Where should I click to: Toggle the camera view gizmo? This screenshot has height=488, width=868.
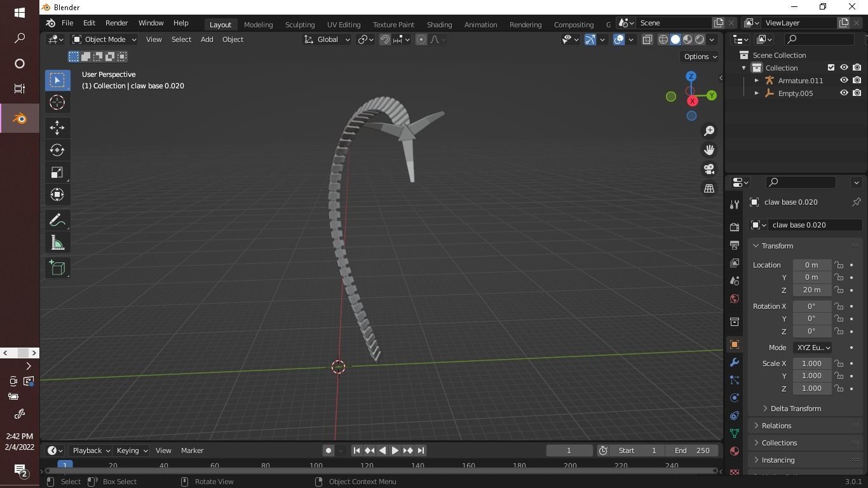point(709,169)
